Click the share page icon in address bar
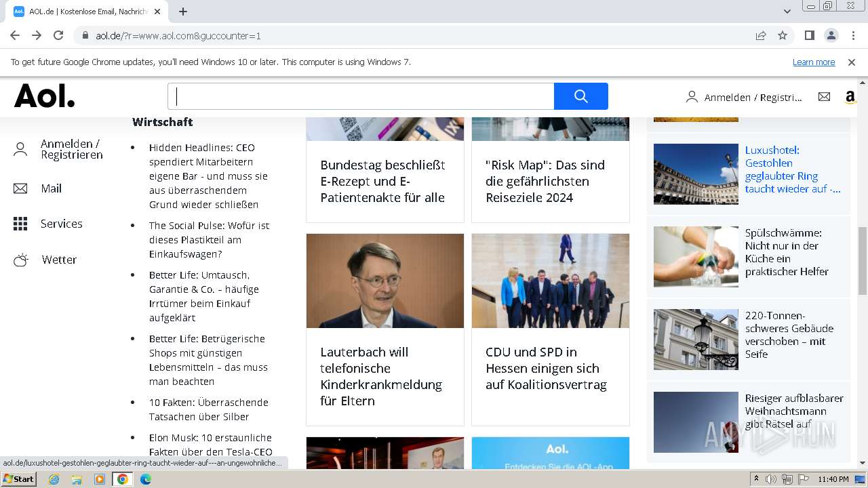The height and width of the screenshot is (488, 868). [761, 35]
